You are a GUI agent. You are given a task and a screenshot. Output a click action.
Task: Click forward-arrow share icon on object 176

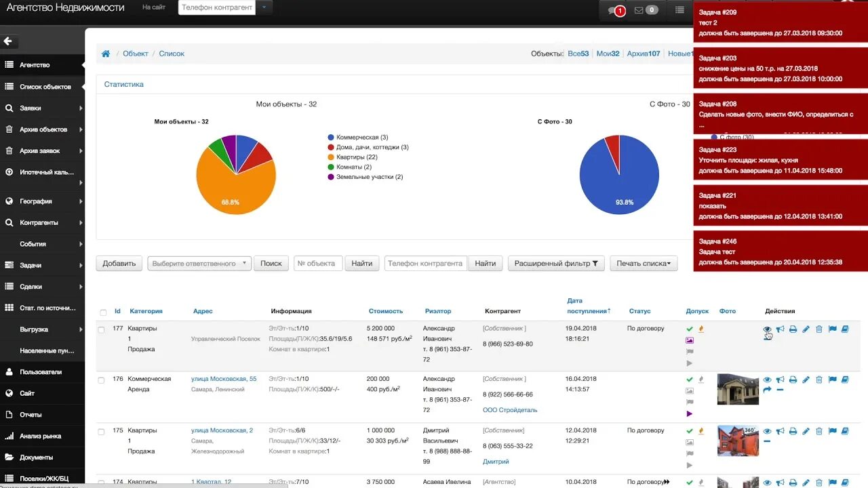(x=767, y=390)
